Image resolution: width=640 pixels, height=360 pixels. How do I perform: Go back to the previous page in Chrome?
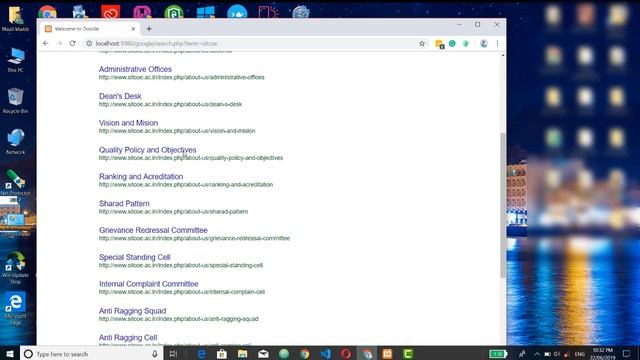[x=46, y=43]
